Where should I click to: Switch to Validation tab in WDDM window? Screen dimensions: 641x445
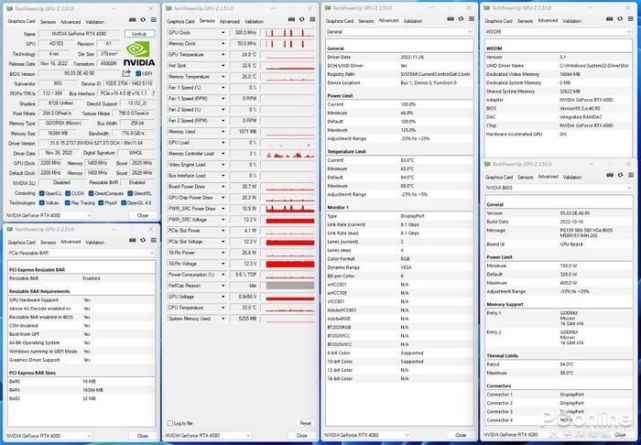tap(572, 21)
